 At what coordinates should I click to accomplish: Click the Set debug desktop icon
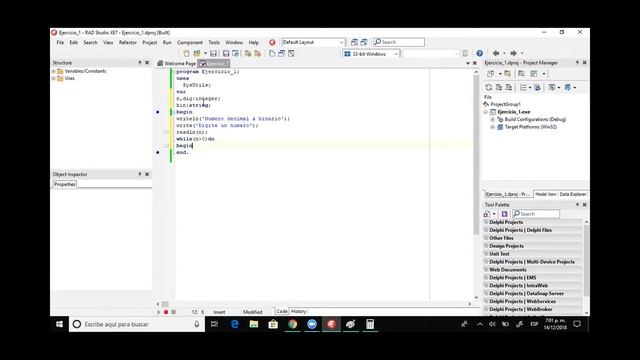coord(364,42)
